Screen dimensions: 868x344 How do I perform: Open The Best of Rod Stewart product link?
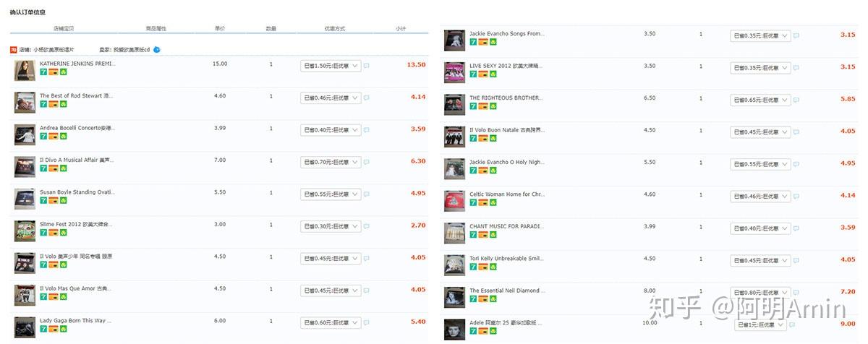(75, 95)
